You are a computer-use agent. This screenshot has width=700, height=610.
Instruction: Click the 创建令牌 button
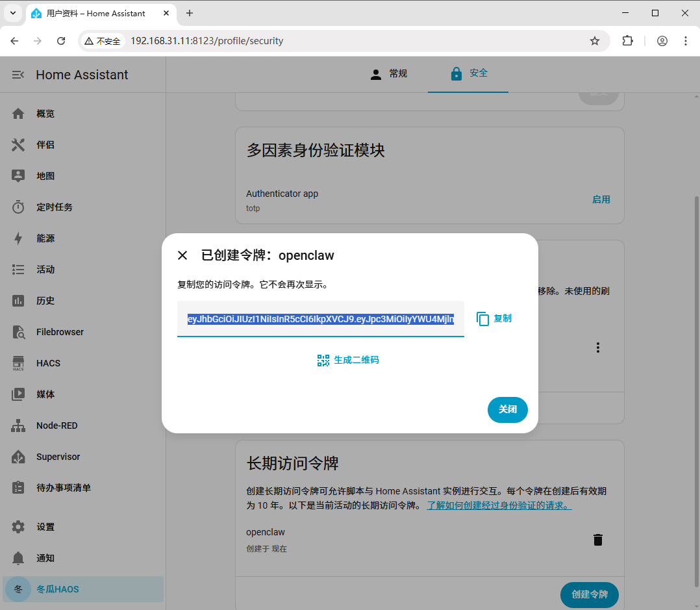(590, 595)
